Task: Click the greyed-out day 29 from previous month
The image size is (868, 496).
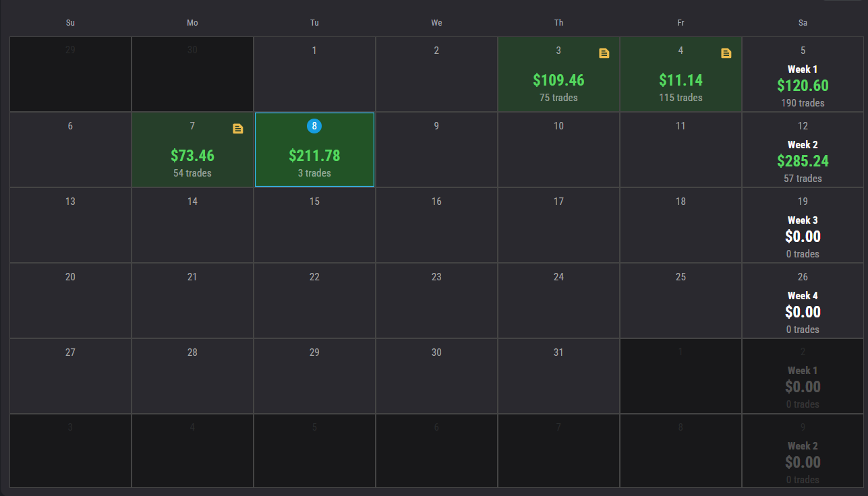Action: coord(70,74)
